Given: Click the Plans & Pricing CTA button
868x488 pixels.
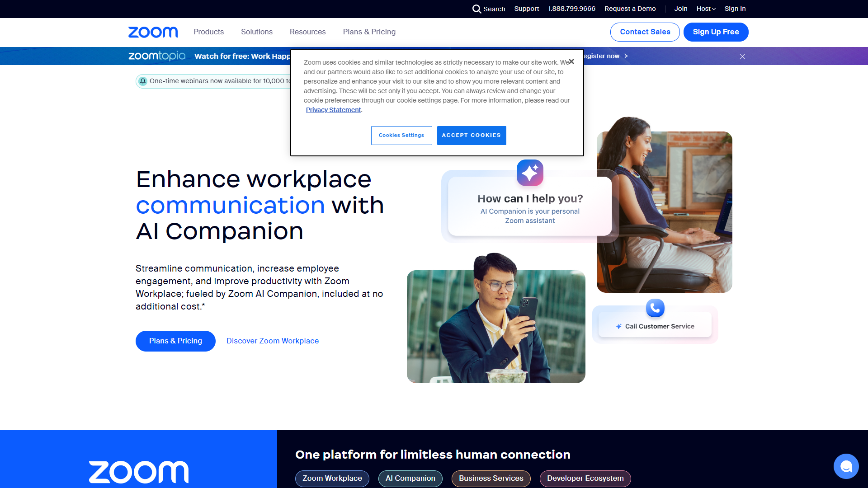Looking at the screenshot, I should [175, 341].
